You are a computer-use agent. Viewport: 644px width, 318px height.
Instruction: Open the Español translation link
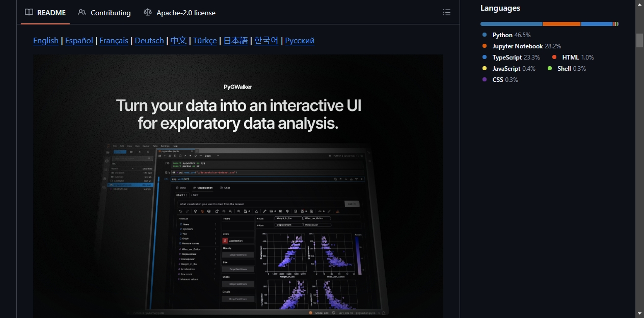coord(79,41)
